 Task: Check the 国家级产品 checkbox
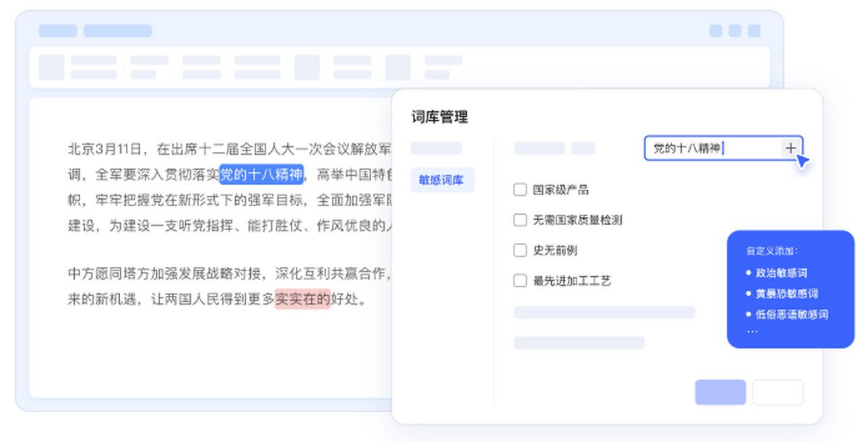coord(519,190)
